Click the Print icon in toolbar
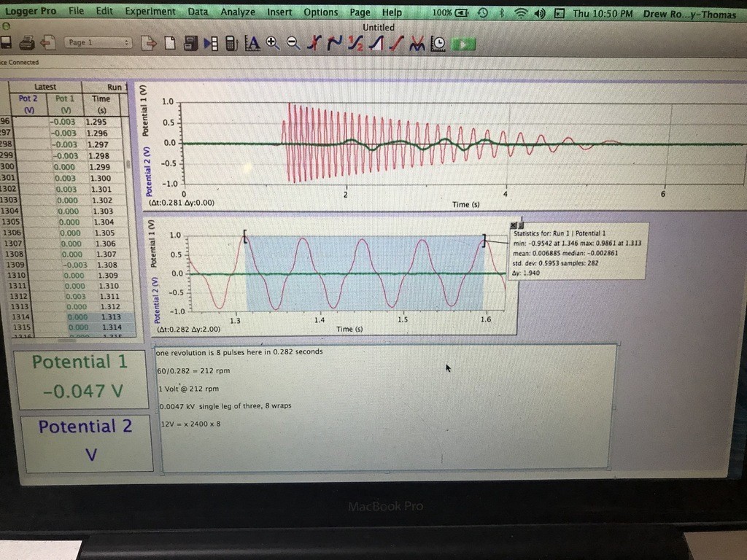The width and height of the screenshot is (747, 560). (x=27, y=43)
